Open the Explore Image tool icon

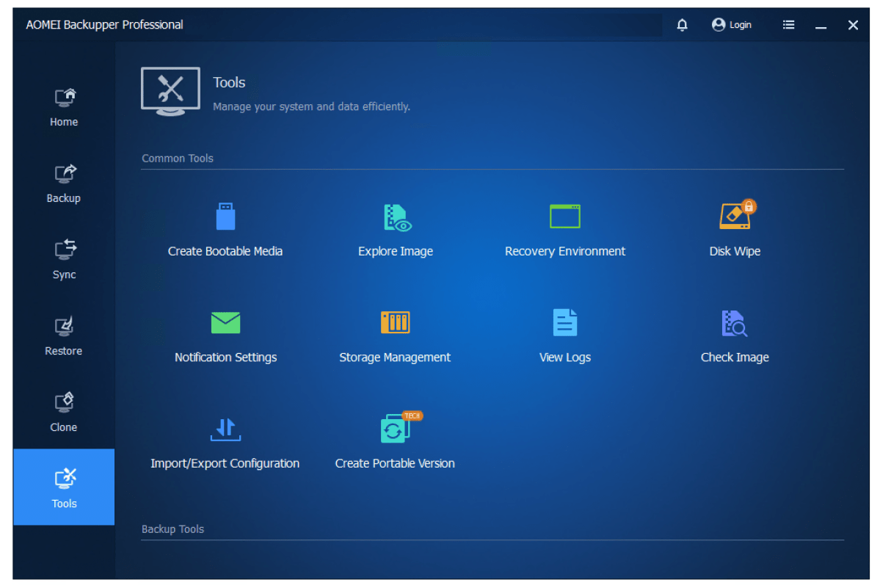(397, 218)
